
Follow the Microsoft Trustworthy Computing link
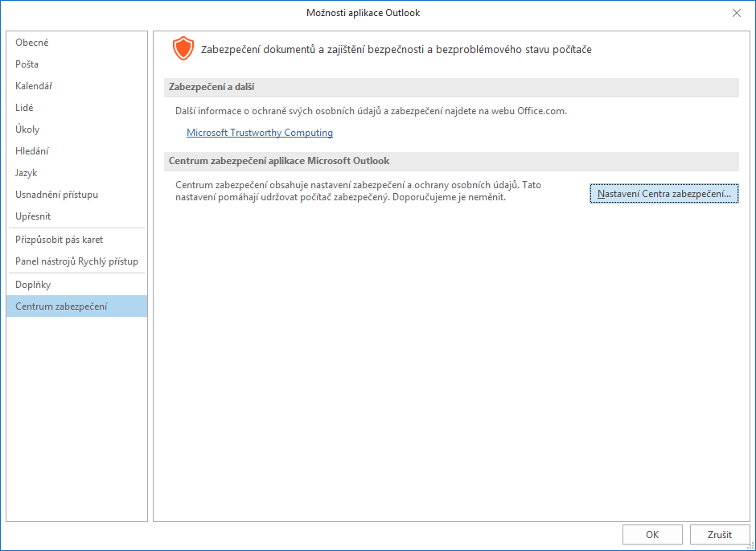(x=260, y=133)
